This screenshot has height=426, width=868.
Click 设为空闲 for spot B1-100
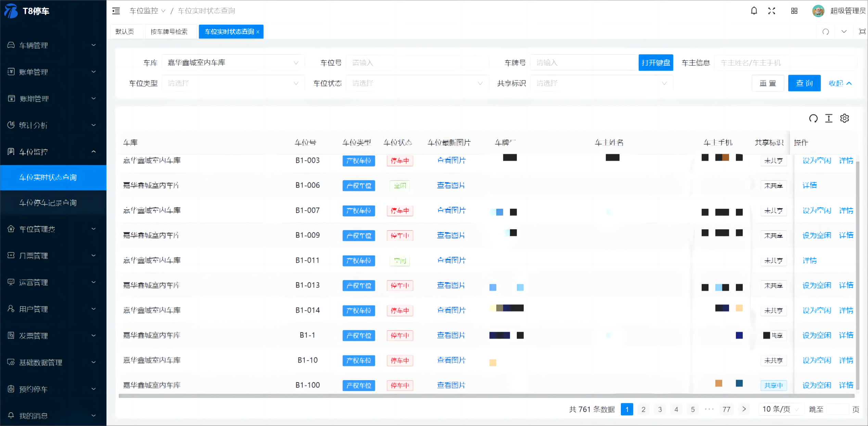pyautogui.click(x=817, y=385)
